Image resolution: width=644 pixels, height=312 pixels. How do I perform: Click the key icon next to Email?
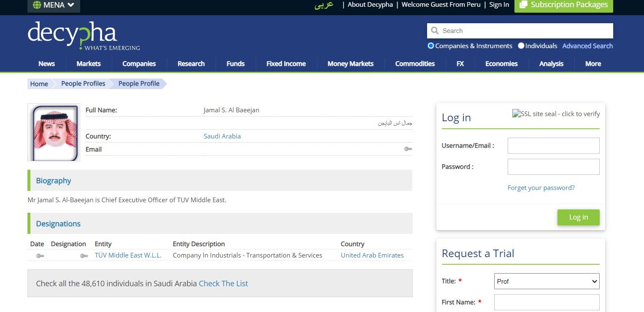[408, 149]
